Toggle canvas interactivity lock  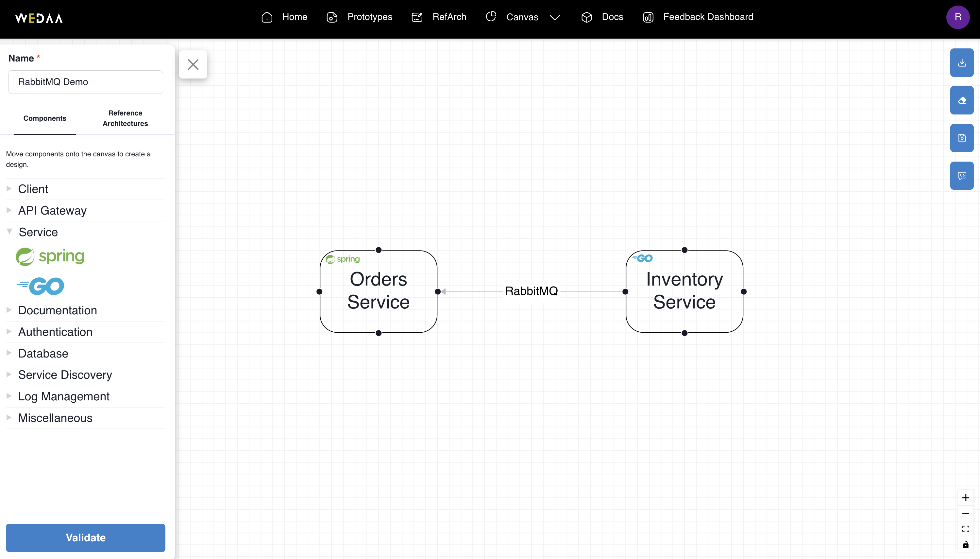(965, 545)
